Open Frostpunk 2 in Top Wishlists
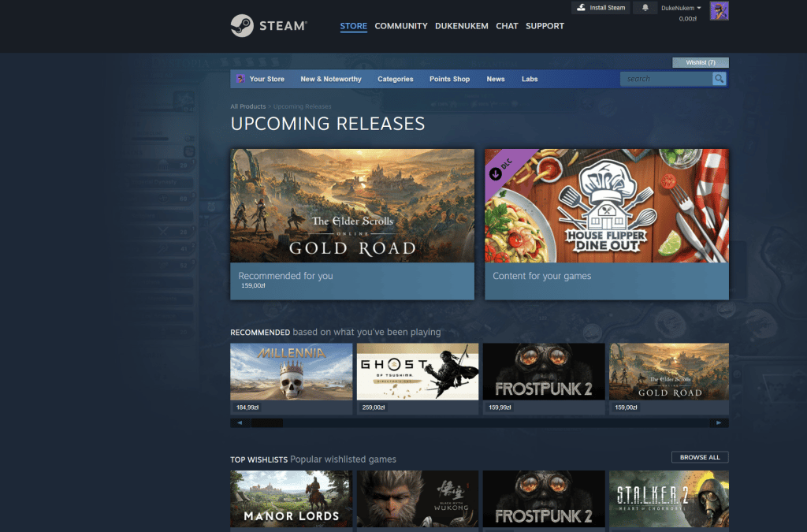Image resolution: width=807 pixels, height=532 pixels. tap(544, 499)
